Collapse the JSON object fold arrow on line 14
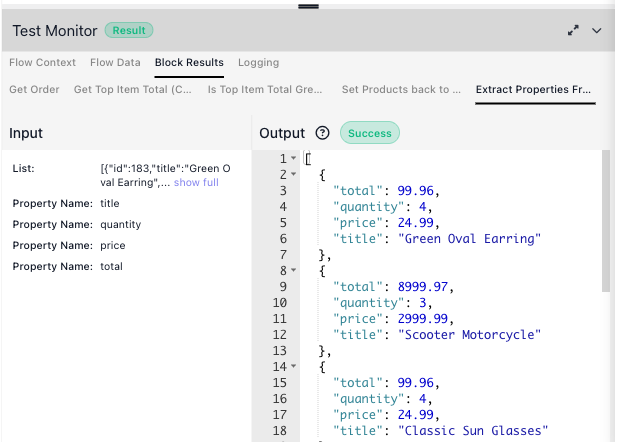 click(294, 366)
